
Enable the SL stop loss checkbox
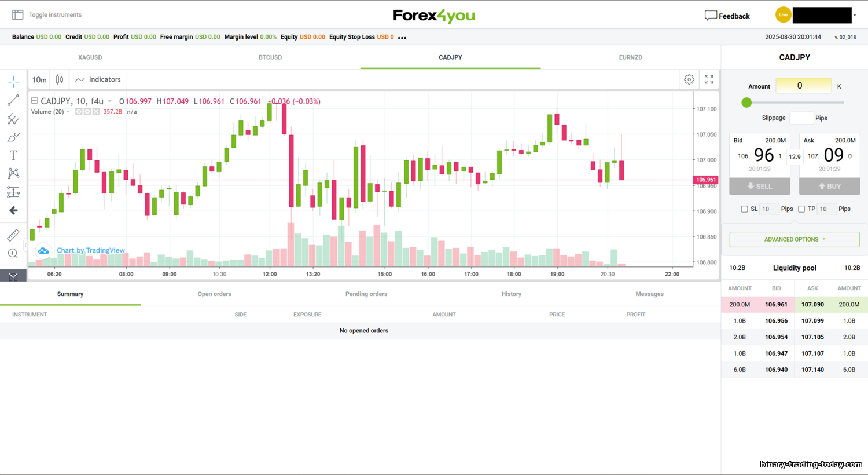coord(744,209)
